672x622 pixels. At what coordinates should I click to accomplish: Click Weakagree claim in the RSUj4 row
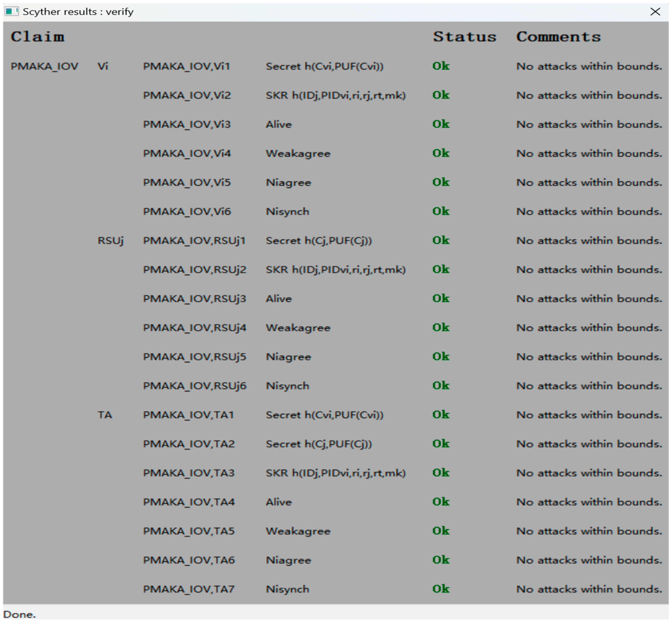pos(298,328)
